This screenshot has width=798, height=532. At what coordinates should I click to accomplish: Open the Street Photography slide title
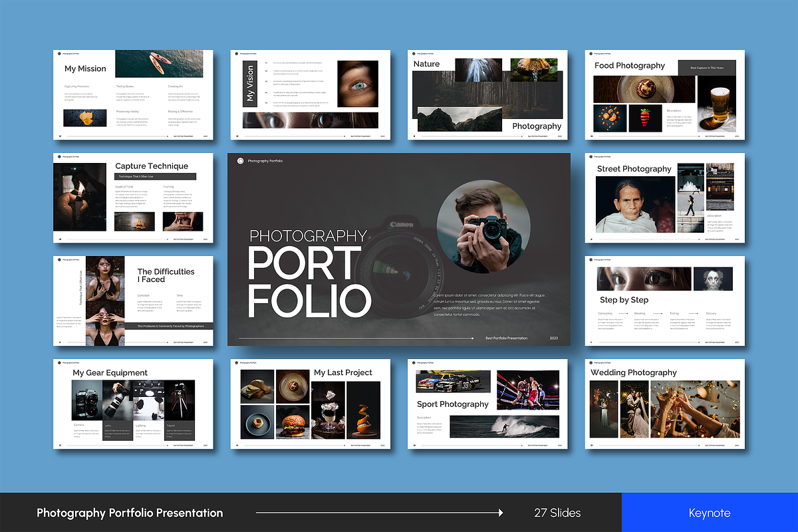click(x=634, y=169)
